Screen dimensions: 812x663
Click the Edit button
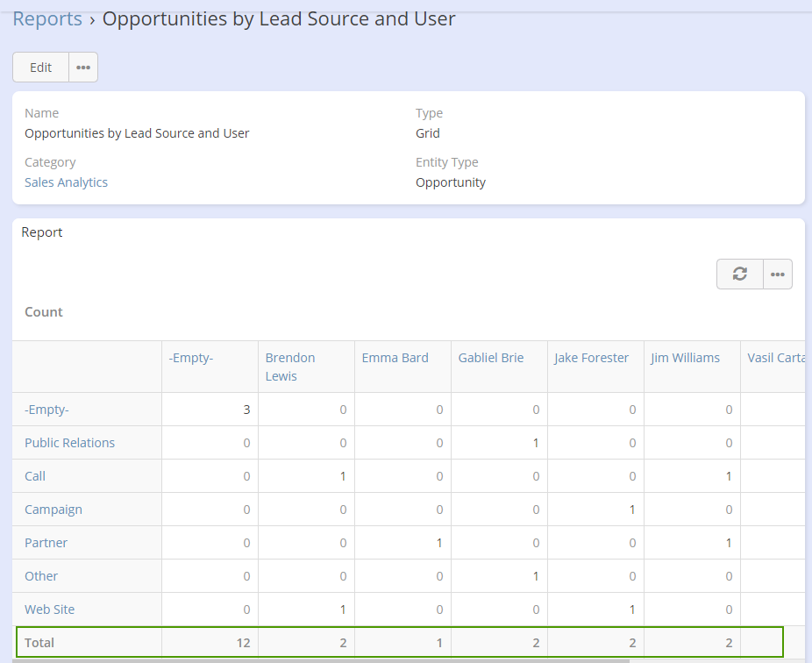pos(41,68)
